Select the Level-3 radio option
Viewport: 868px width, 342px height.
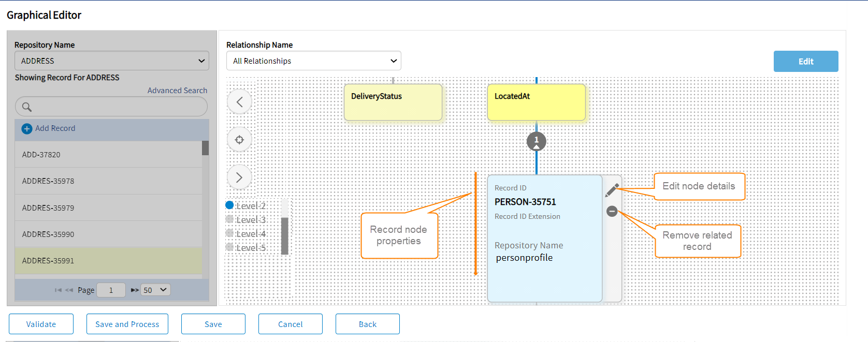[230, 219]
